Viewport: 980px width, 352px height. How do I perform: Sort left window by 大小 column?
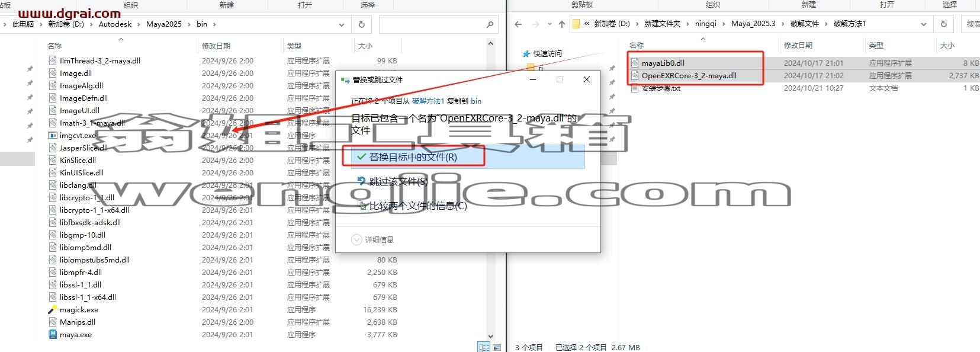point(365,46)
